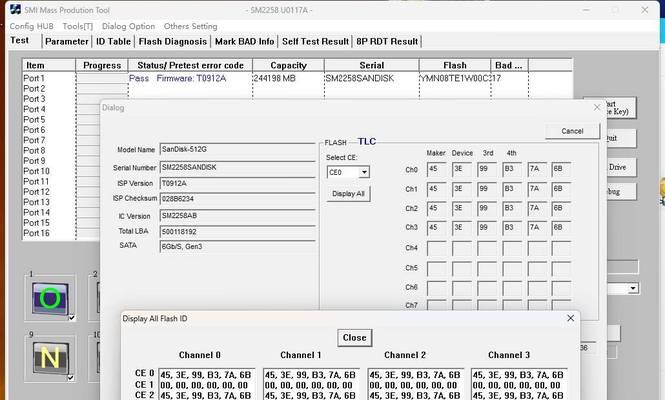The height and width of the screenshot is (400, 665).
Task: Click the Progress column header
Action: 102,65
